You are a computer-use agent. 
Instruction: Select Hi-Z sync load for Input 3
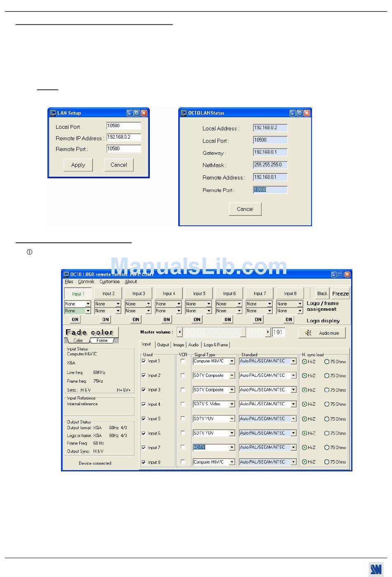click(x=305, y=390)
